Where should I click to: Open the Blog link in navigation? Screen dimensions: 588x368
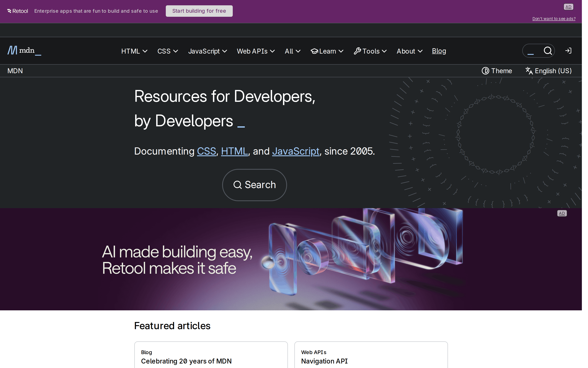439,51
